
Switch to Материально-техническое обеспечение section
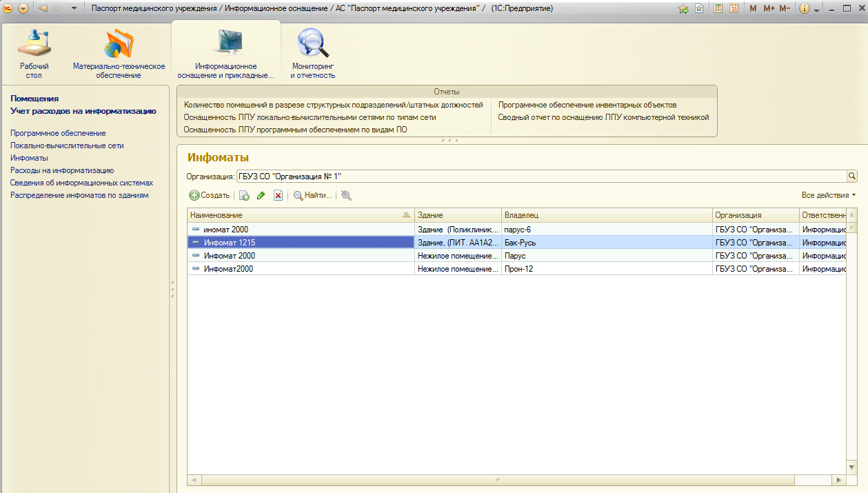[119, 52]
